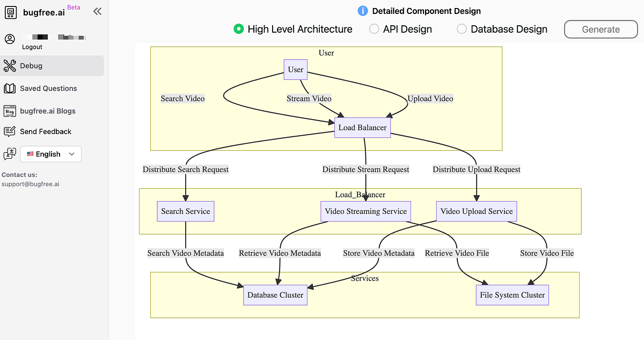
Task: Click the Saved Questions book icon
Action: [x=10, y=88]
